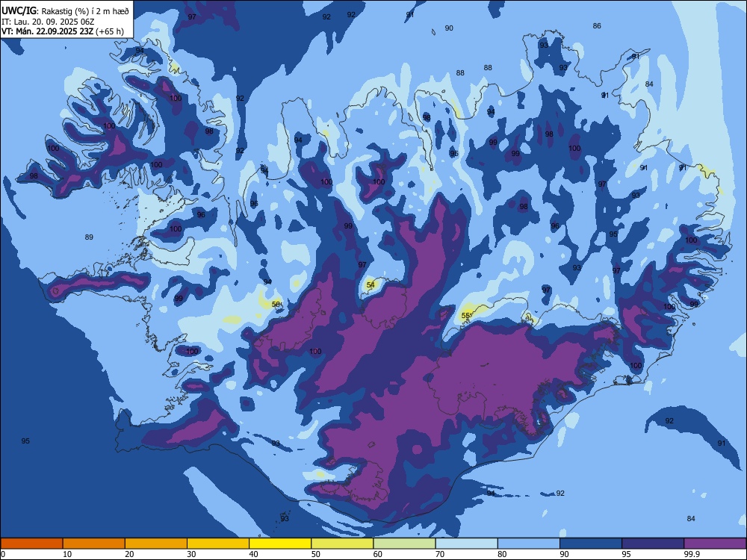Pick the 90–95 medium blue legend swatch

pos(591,544)
